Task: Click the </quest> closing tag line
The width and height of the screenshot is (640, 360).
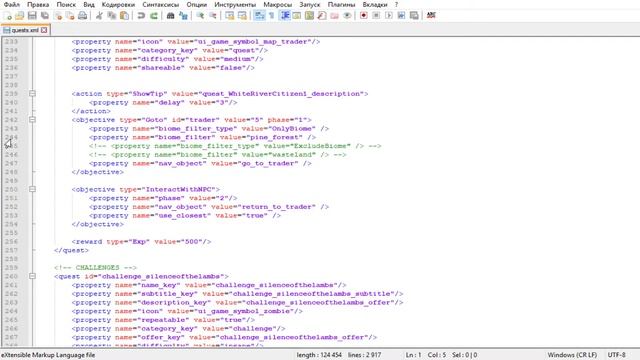Action: click(71, 250)
